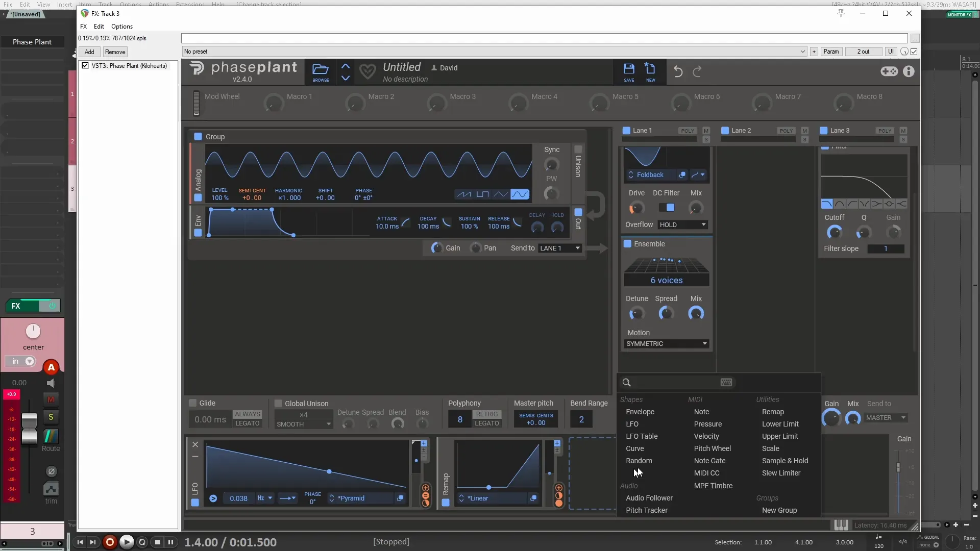Screen dimensions: 980x551
Task: Choose the notch filter type icon
Action: (864, 204)
